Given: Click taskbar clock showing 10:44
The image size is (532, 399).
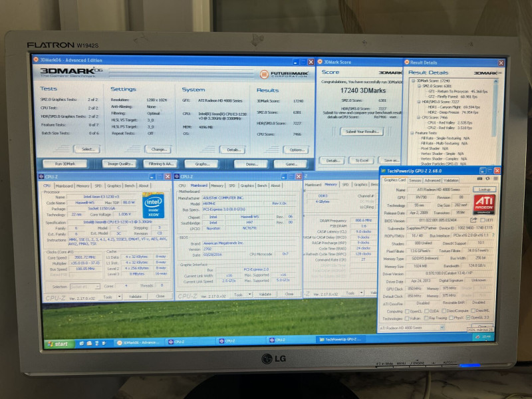Looking at the screenshot, I should click(x=486, y=337).
